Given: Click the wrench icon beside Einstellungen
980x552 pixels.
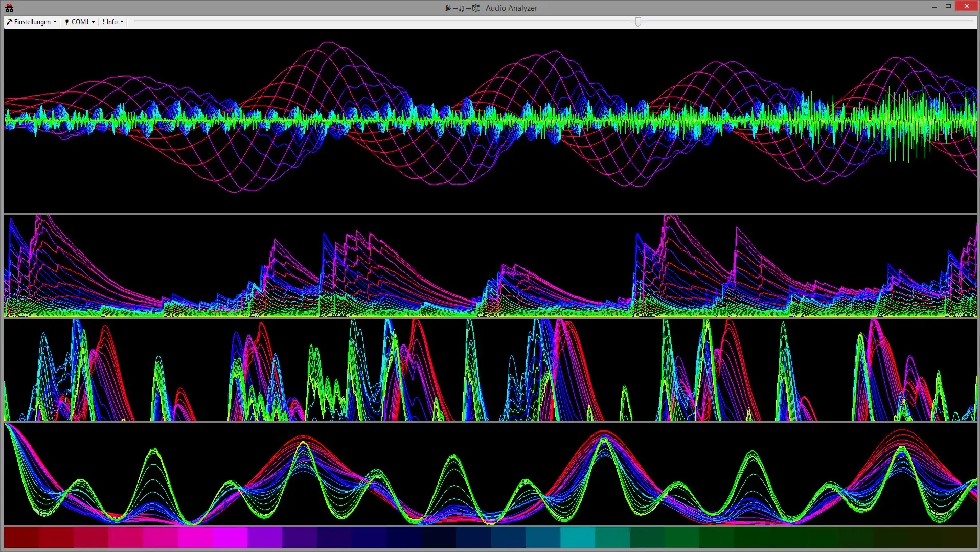Looking at the screenshot, I should coord(10,21).
